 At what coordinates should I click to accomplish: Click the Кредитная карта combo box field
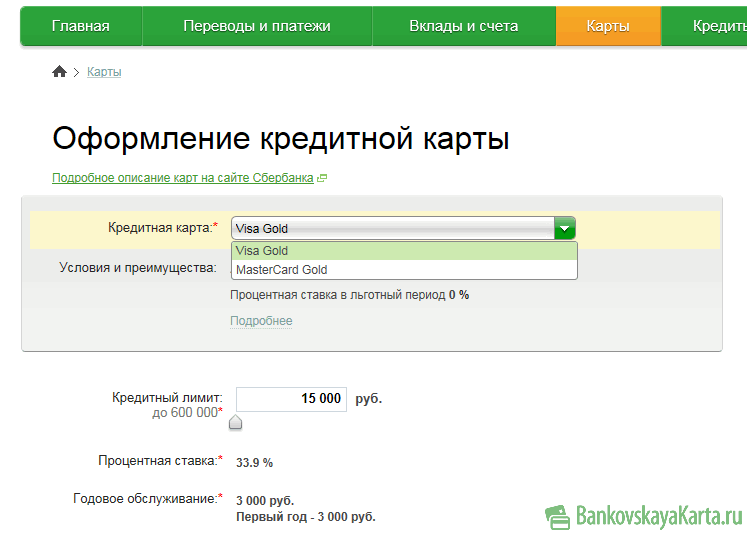392,229
